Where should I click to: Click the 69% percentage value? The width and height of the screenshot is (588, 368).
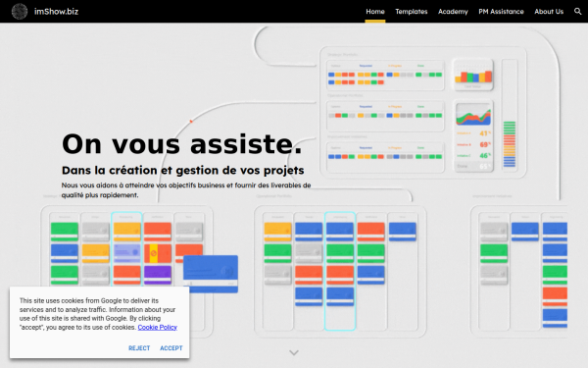coord(485,144)
